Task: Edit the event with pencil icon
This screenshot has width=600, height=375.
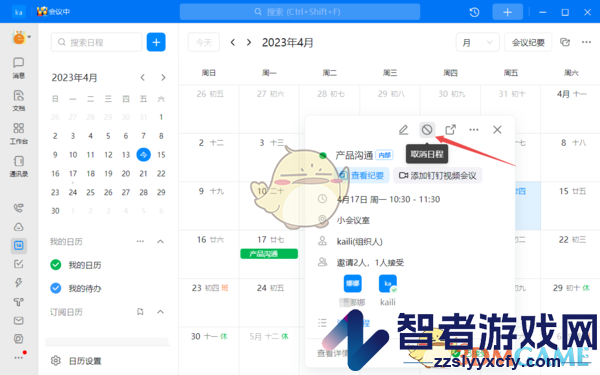Action: point(403,130)
